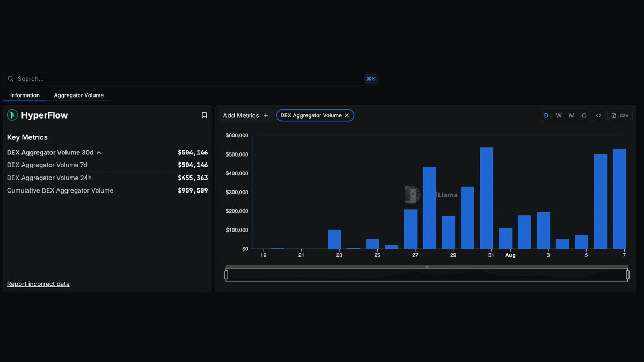Image resolution: width=644 pixels, height=362 pixels.
Task: Collapse DEX Aggregator Volume 30d chevron
Action: [x=99, y=153]
